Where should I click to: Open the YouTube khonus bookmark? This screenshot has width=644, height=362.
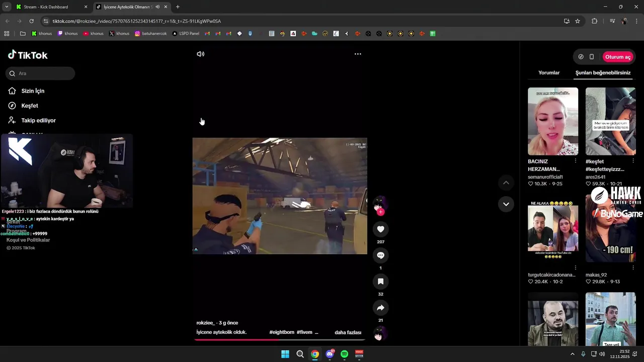93,34
